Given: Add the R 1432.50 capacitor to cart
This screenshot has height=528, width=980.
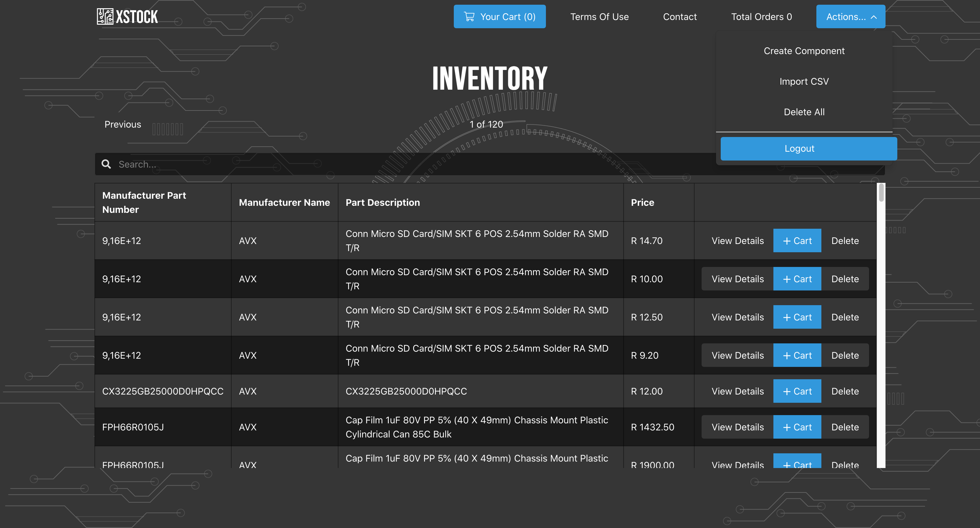Looking at the screenshot, I should click(797, 427).
